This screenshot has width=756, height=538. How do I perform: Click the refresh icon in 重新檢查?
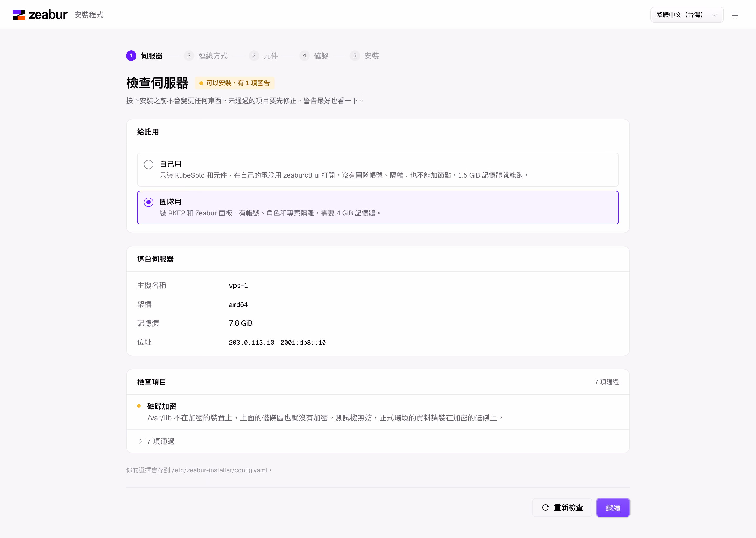pos(545,508)
